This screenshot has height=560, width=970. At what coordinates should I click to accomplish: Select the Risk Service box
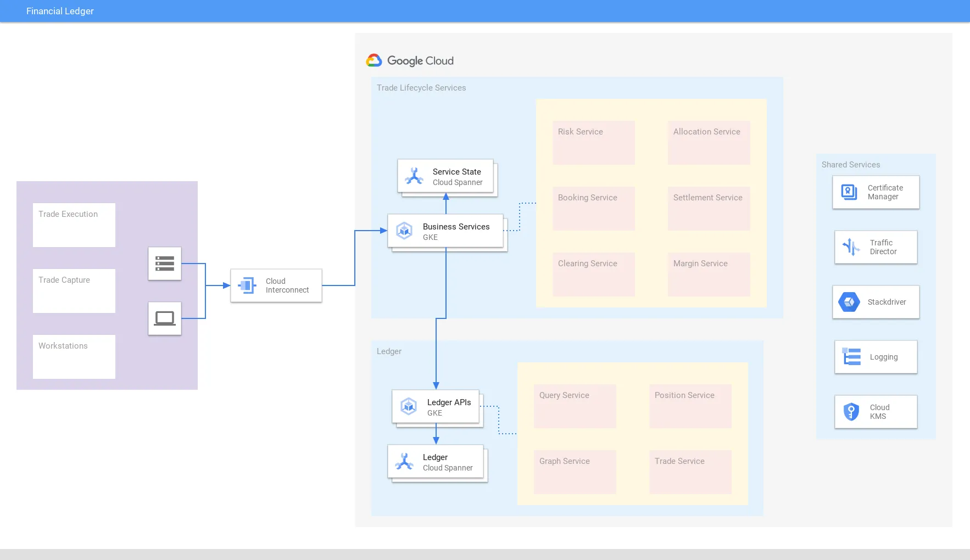pos(593,143)
